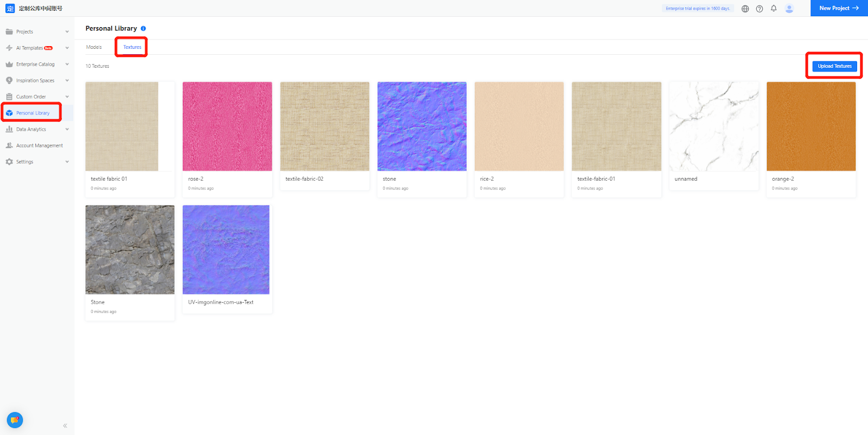Click the globe language icon

pyautogui.click(x=745, y=9)
